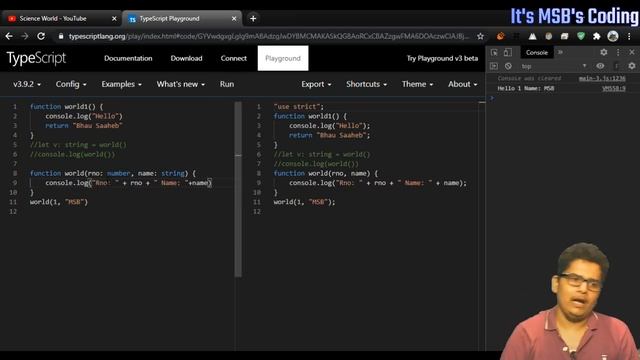The image size is (640, 360).
Task: Close the TypeScript Playground tab
Action: 234,18
